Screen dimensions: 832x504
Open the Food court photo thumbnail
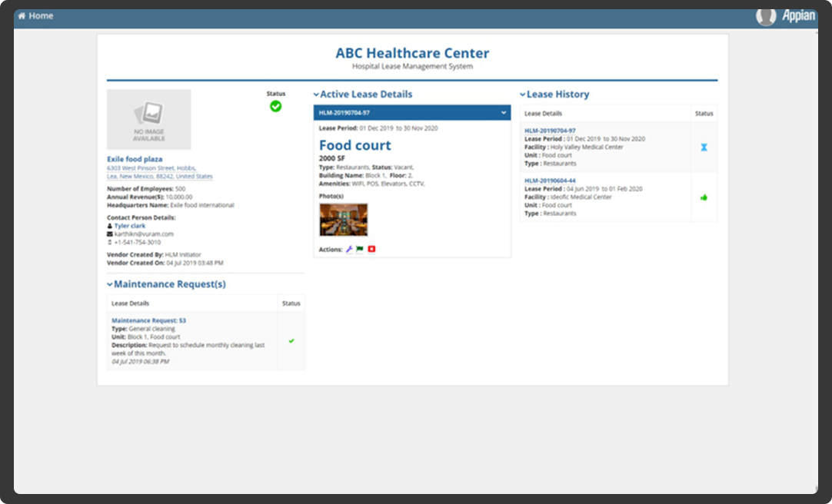(x=343, y=220)
